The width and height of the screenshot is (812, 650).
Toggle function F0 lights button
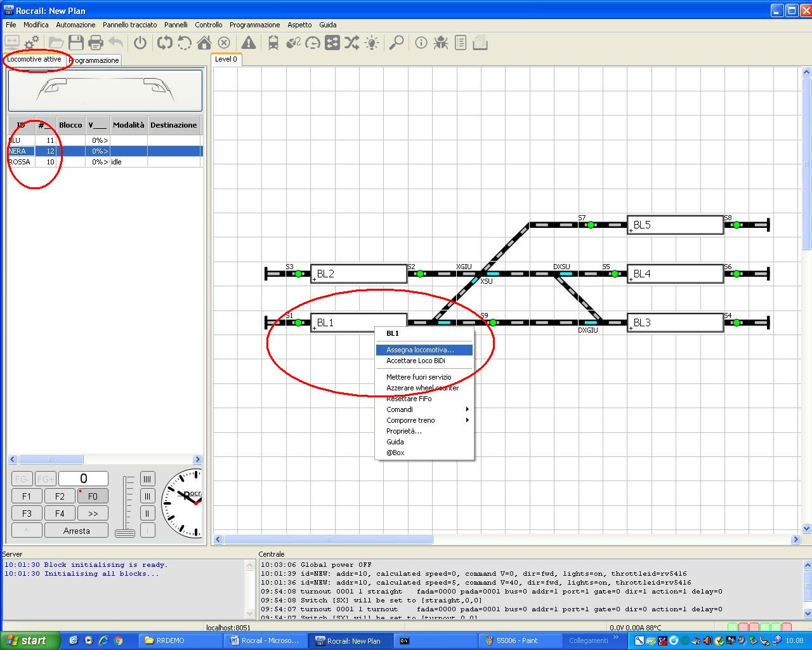point(93,496)
